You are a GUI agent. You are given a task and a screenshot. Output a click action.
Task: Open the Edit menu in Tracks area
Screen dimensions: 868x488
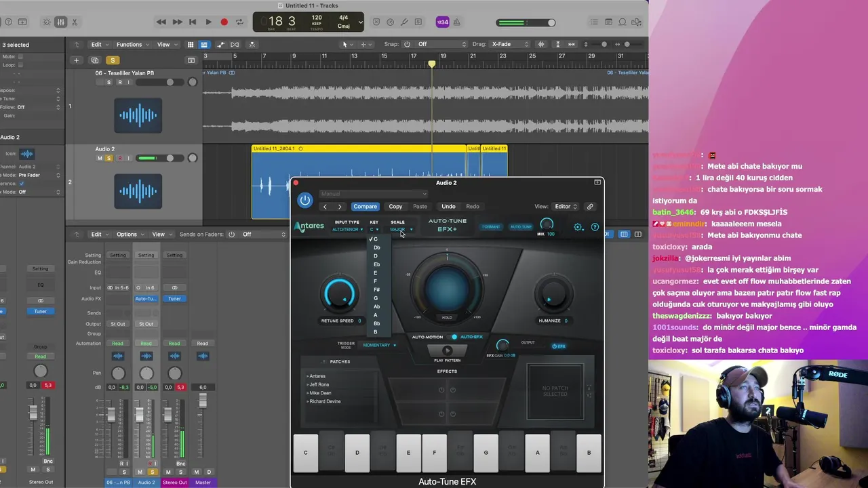pyautogui.click(x=99, y=45)
